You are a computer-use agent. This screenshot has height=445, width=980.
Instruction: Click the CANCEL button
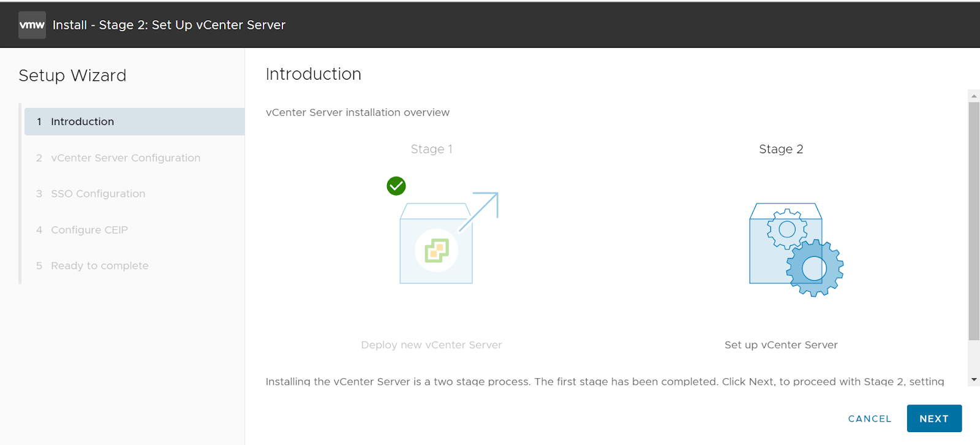click(x=870, y=419)
